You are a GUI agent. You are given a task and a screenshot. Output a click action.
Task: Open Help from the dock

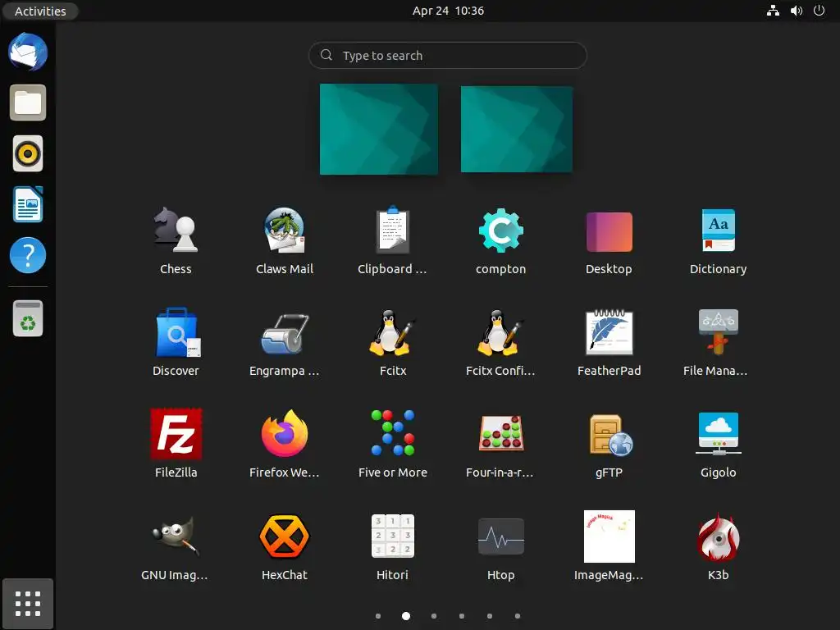coord(28,255)
